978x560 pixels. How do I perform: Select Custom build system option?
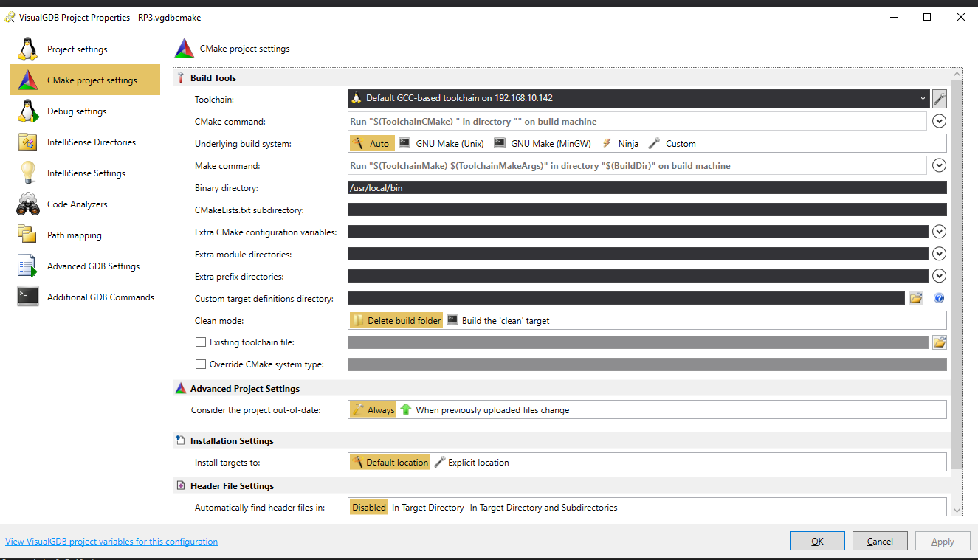[x=672, y=144]
